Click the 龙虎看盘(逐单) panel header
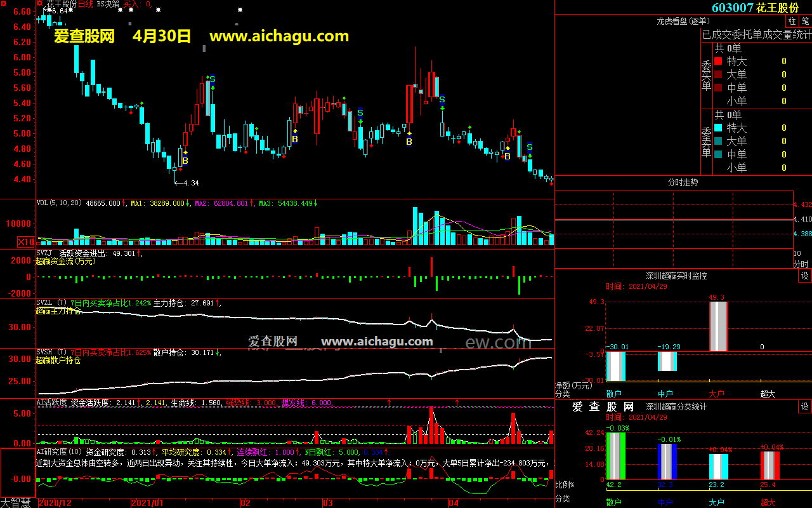 click(x=682, y=21)
